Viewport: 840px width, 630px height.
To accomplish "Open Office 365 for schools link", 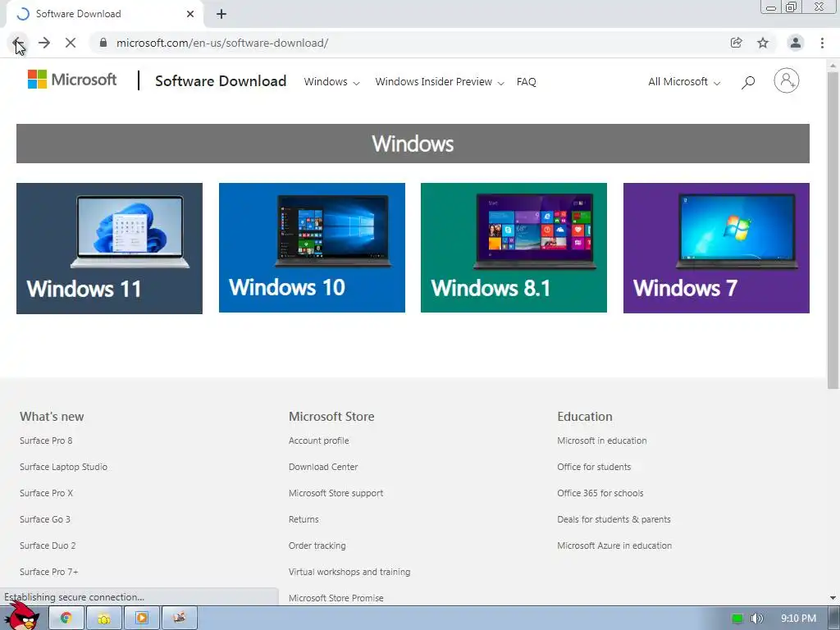I will (600, 493).
